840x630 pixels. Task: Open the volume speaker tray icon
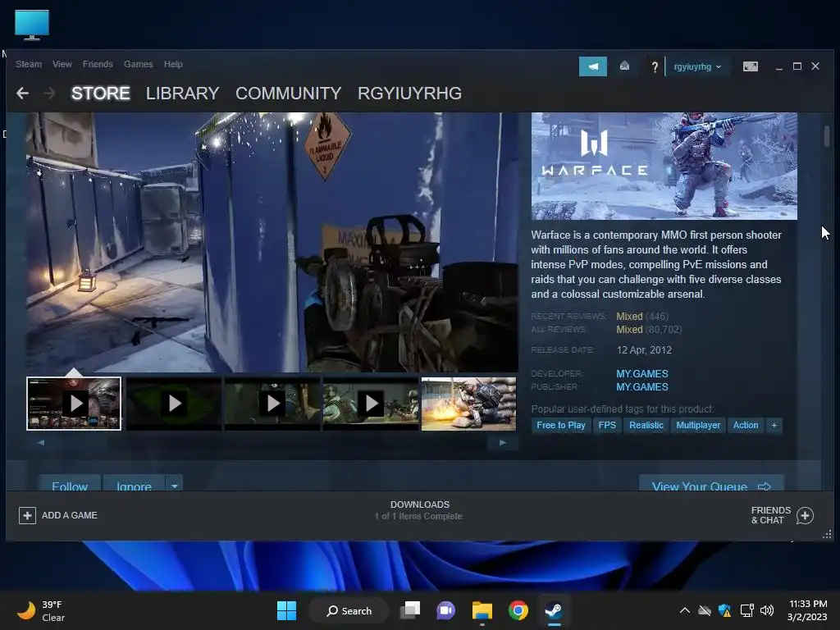pos(767,610)
